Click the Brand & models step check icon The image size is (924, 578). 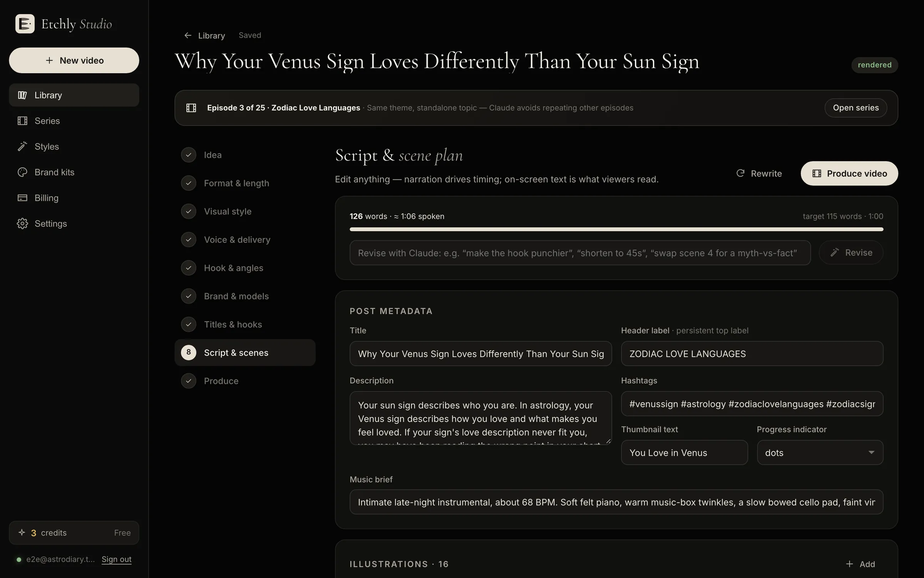[189, 296]
